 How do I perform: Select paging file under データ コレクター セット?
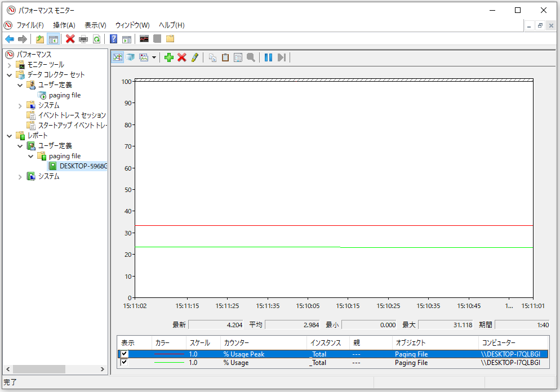coord(64,95)
